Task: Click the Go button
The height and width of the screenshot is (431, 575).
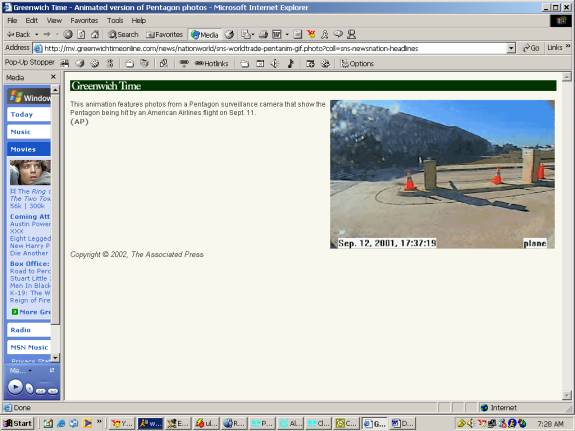Action: click(531, 48)
